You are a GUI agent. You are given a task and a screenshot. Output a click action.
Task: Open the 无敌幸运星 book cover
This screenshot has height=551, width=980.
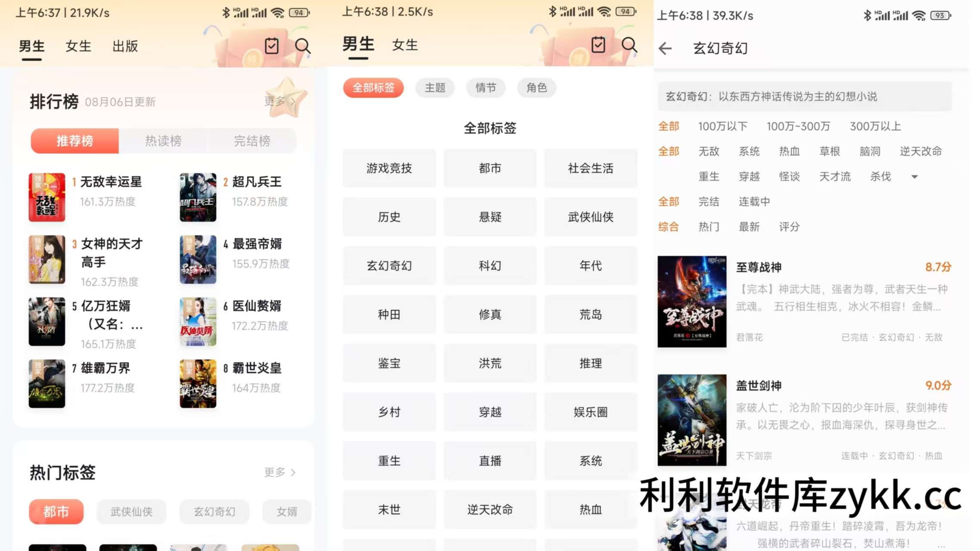[x=47, y=197]
